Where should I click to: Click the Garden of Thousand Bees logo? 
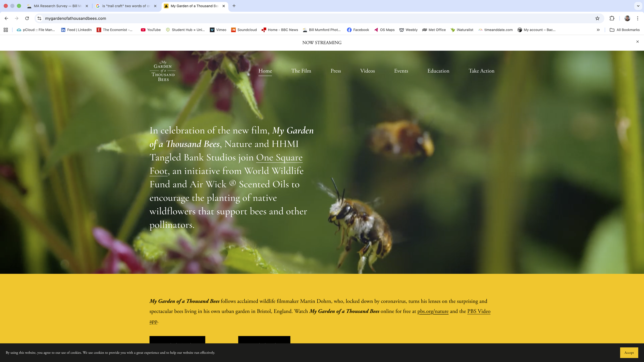click(x=163, y=71)
